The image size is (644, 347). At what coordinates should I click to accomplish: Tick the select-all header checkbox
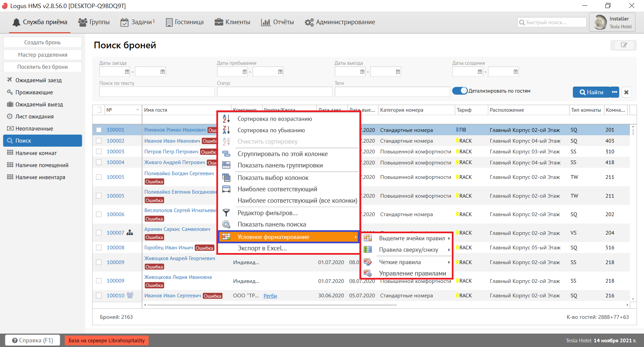pyautogui.click(x=99, y=110)
